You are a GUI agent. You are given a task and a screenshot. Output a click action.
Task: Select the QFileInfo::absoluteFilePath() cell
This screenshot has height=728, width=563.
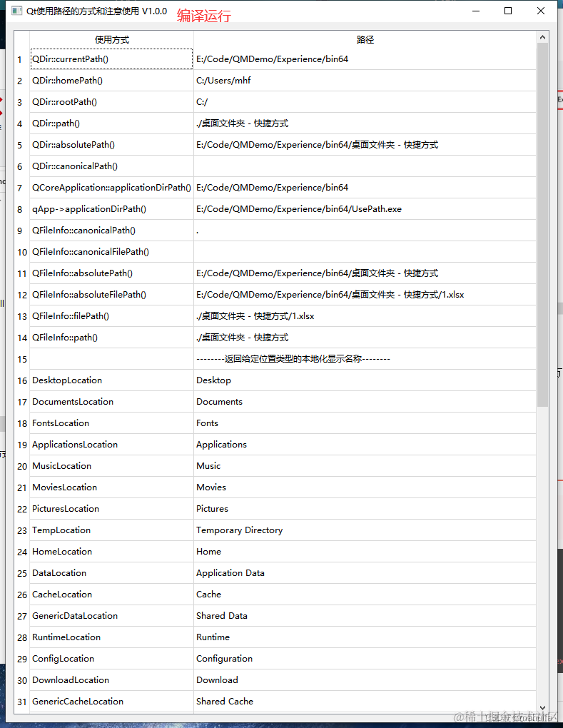tap(112, 294)
